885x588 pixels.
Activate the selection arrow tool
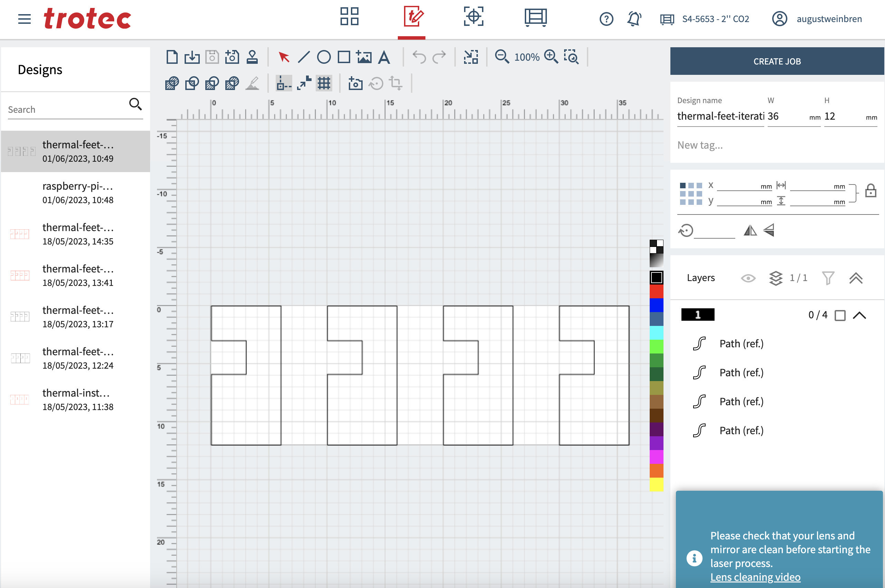point(284,57)
